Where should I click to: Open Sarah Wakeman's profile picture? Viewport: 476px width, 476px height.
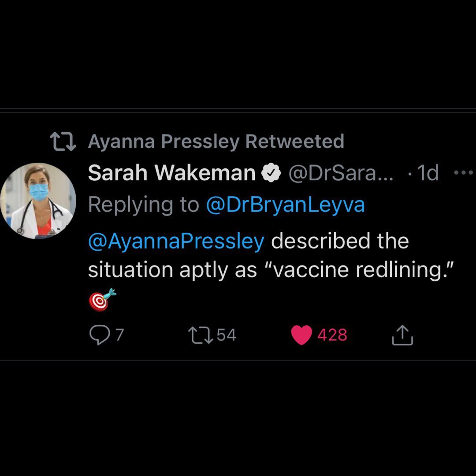(38, 201)
